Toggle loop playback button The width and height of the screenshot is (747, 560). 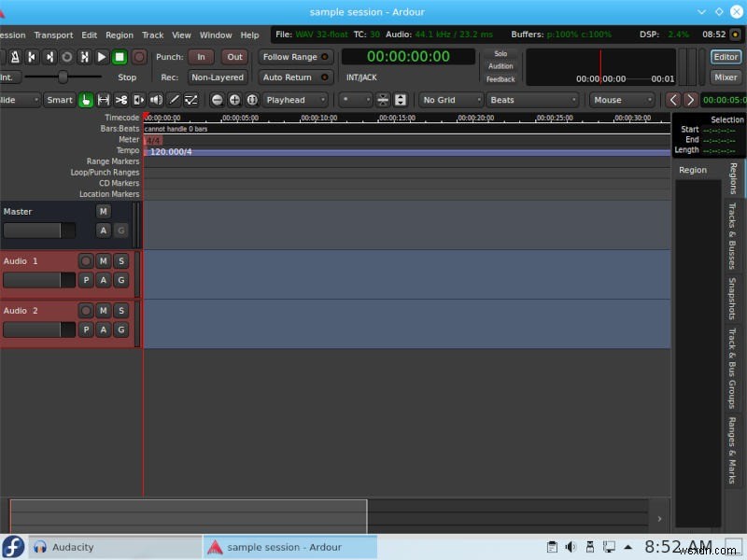(67, 57)
